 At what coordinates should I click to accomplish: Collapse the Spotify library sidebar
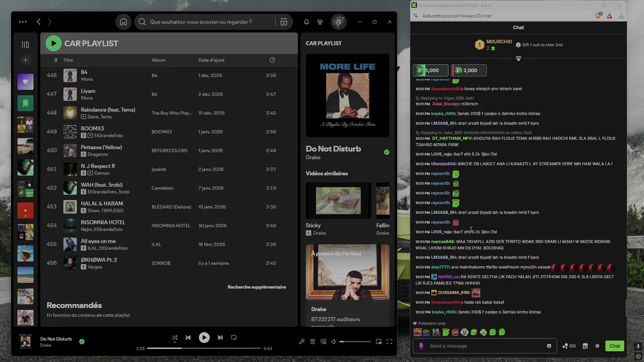[x=26, y=44]
